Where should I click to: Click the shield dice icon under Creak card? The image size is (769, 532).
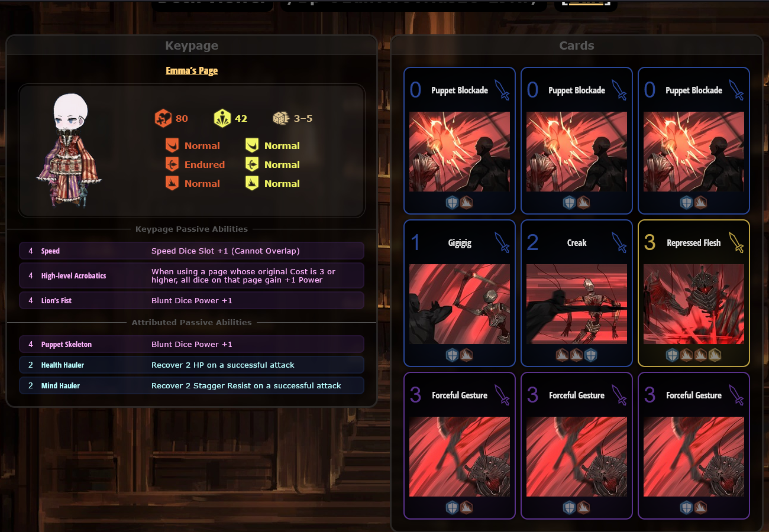pos(590,355)
